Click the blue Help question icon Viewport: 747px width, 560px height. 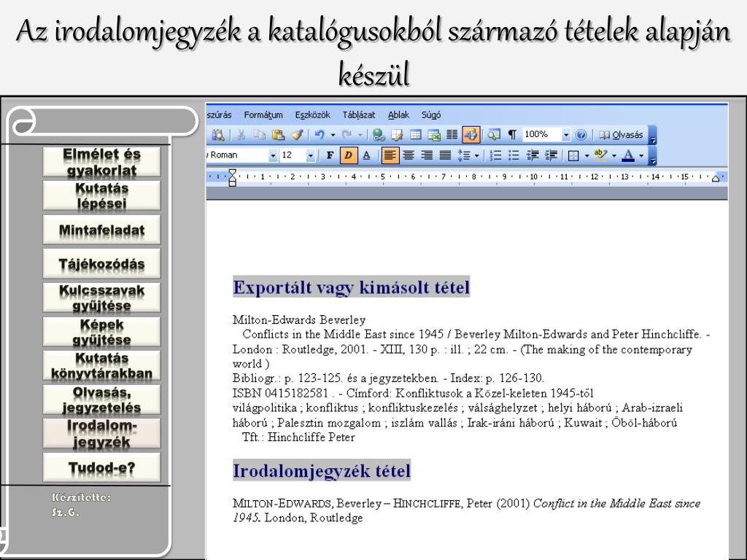click(x=581, y=135)
